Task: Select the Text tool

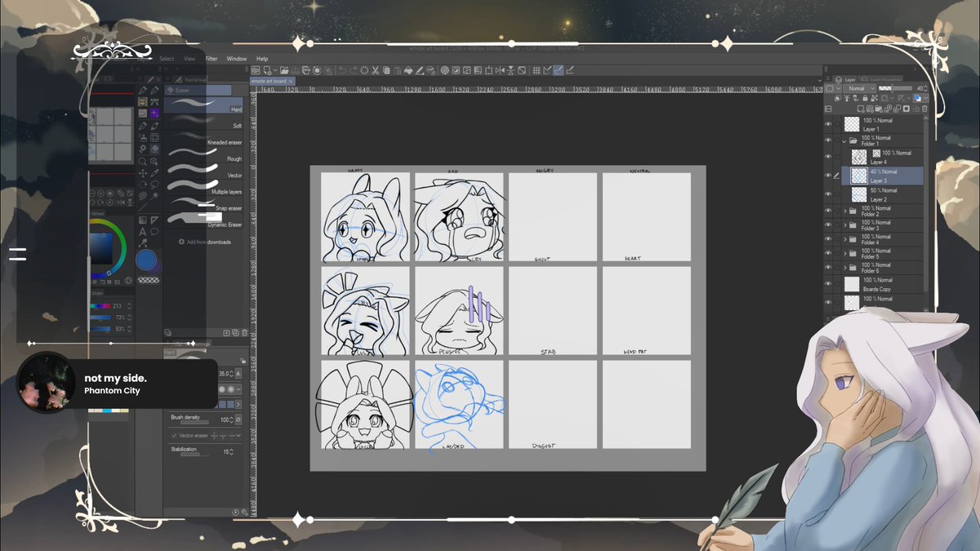Action: [142, 232]
